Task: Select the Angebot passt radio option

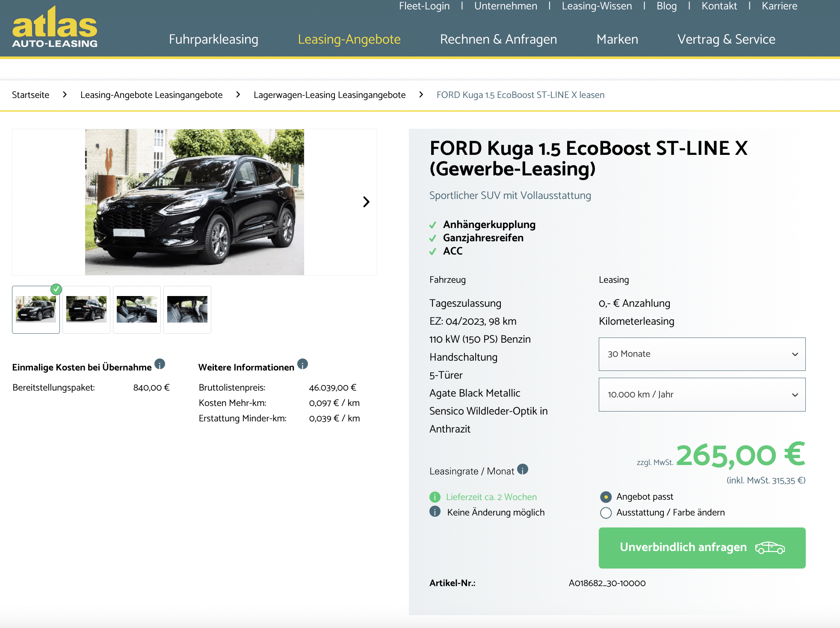Action: pos(606,497)
